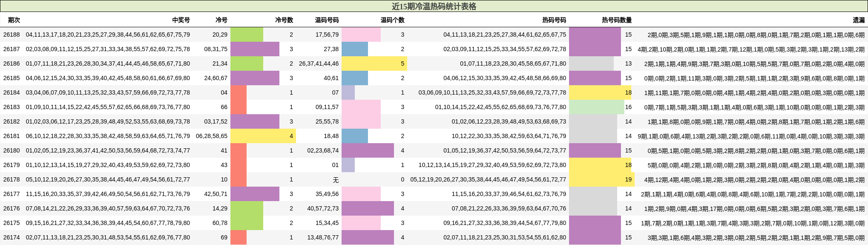Click hot numbers list in row 26184
868x245 pixels.
pos(492,92)
